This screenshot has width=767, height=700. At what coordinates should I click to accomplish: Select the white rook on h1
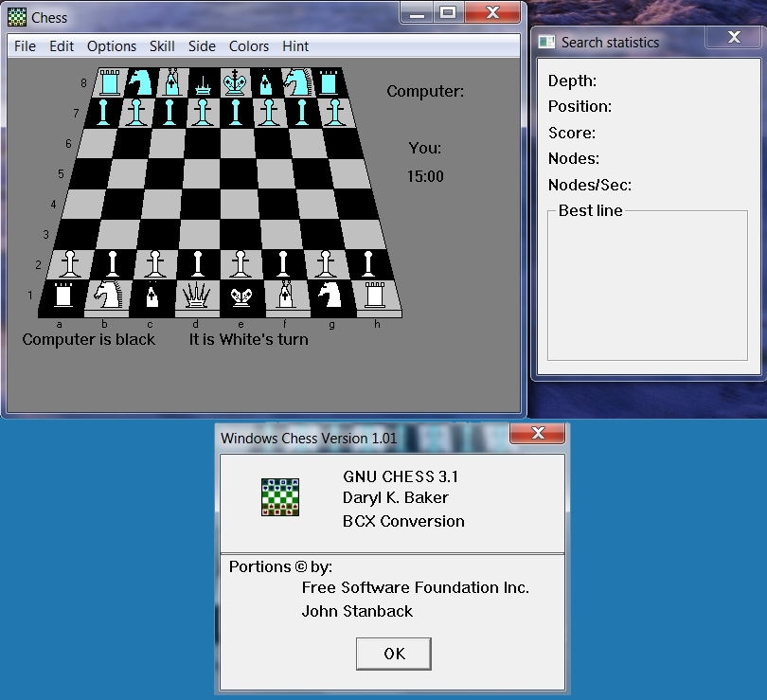(x=375, y=295)
